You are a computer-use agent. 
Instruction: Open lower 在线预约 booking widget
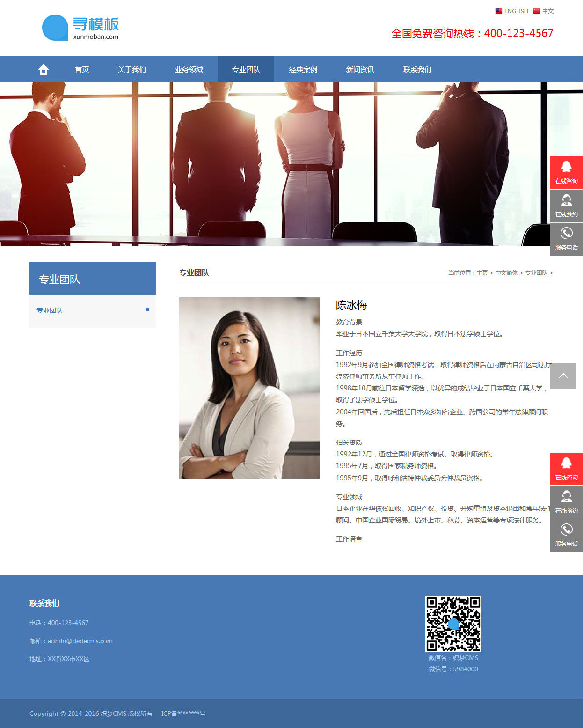(567, 502)
